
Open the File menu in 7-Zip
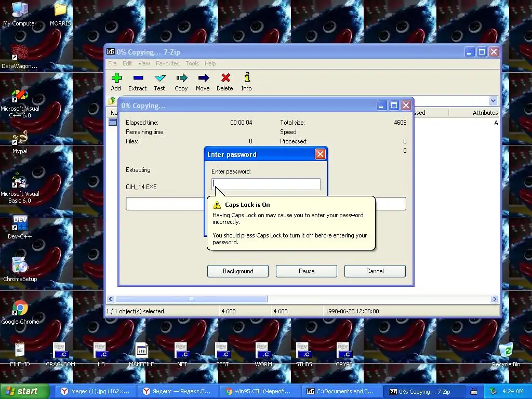pyautogui.click(x=112, y=63)
